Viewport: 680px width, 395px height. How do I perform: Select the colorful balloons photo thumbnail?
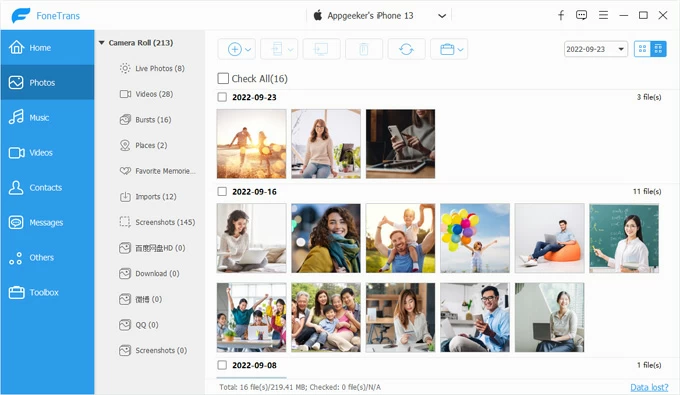tap(475, 238)
